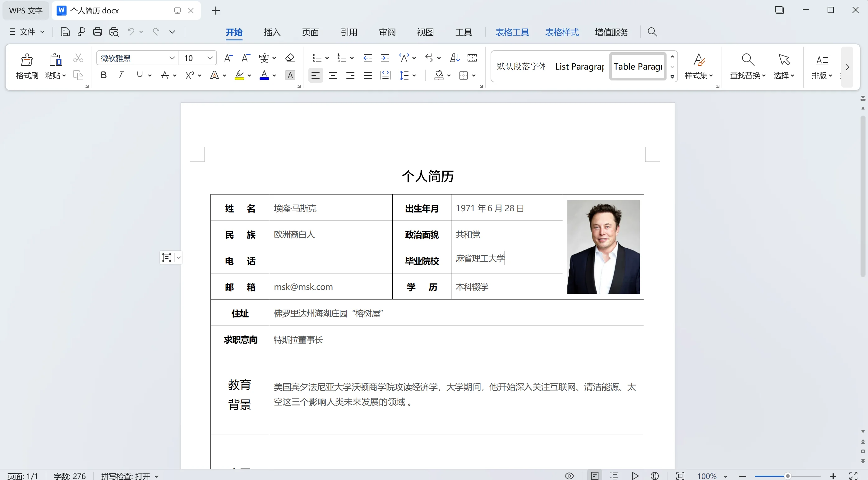Click the Export to PDF icon
The height and width of the screenshot is (480, 868).
point(81,32)
